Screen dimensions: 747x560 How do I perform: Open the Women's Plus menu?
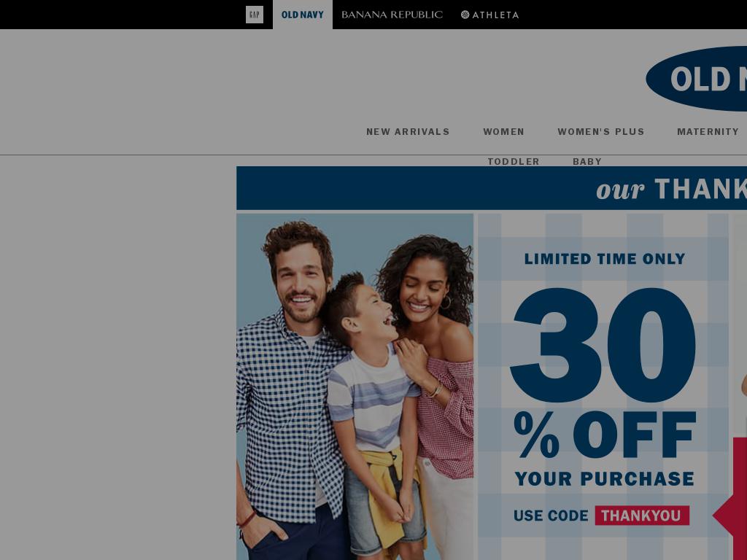[601, 132]
